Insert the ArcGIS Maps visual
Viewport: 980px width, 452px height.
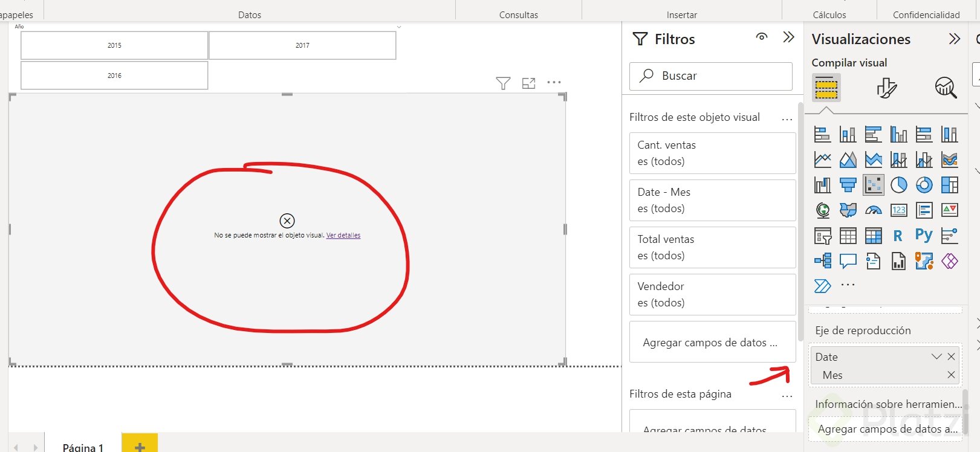[x=924, y=261]
